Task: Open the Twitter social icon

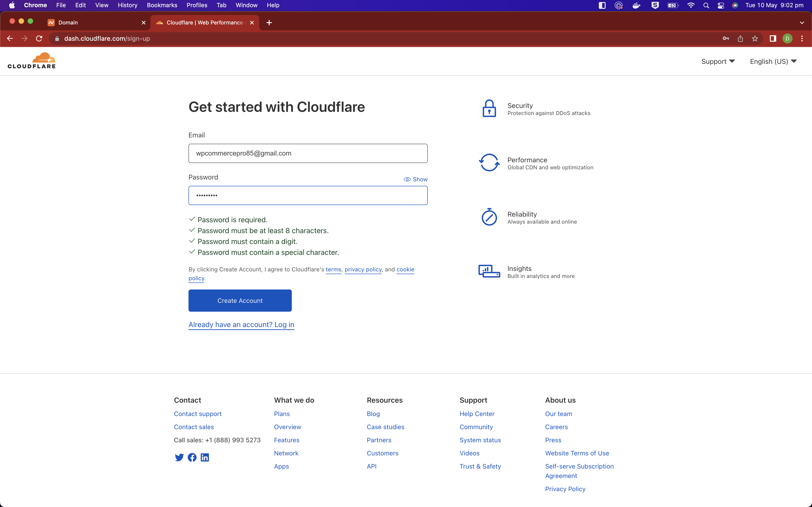Action: pyautogui.click(x=179, y=457)
